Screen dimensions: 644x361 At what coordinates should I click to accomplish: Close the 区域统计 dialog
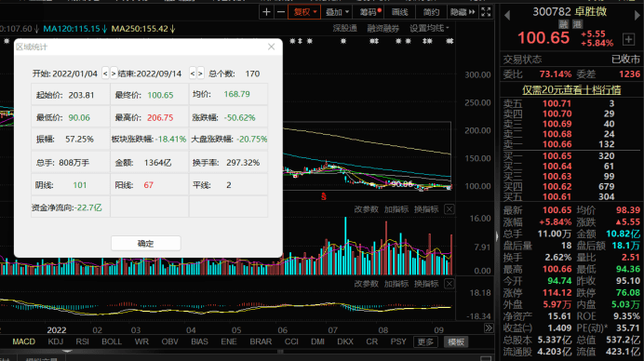[271, 47]
